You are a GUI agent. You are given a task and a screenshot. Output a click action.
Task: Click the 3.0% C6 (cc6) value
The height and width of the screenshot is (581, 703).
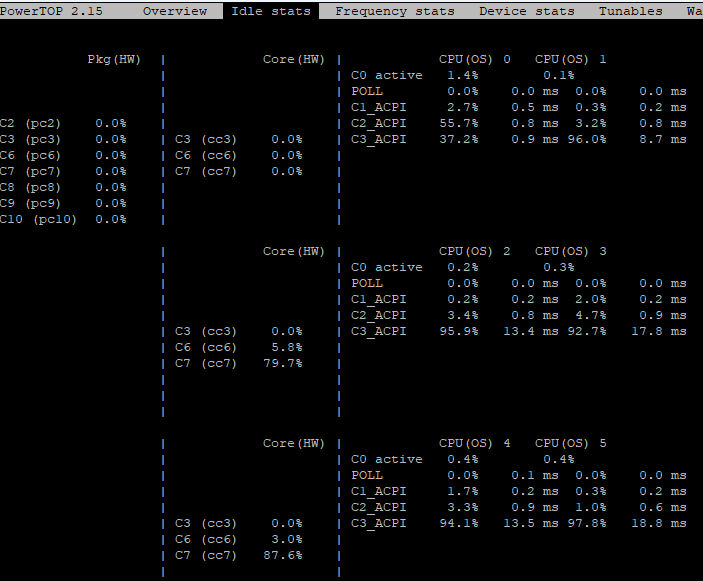(286, 539)
